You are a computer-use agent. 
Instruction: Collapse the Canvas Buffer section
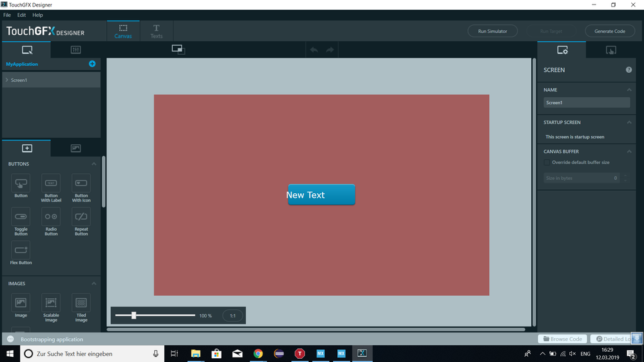(629, 151)
